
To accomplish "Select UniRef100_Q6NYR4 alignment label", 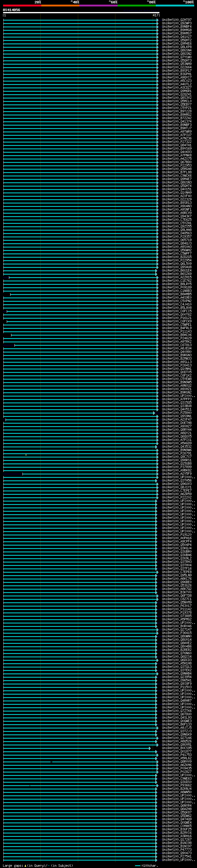I will click(176, 805).
